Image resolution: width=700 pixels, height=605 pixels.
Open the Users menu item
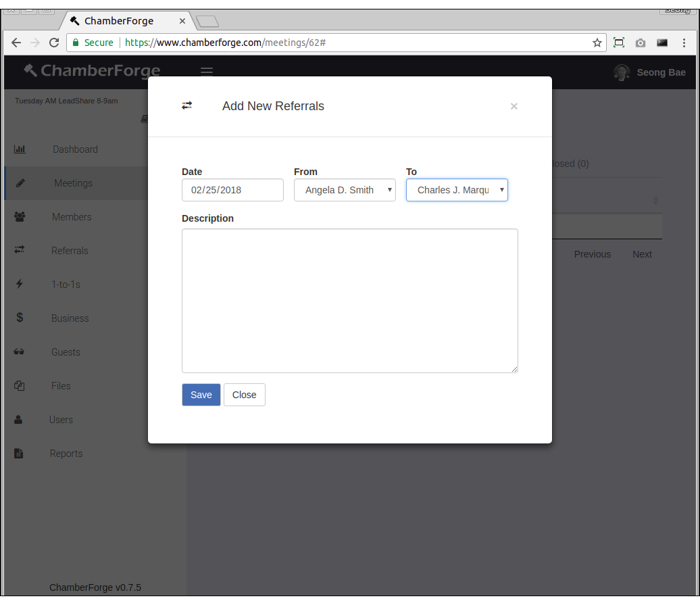(x=61, y=420)
